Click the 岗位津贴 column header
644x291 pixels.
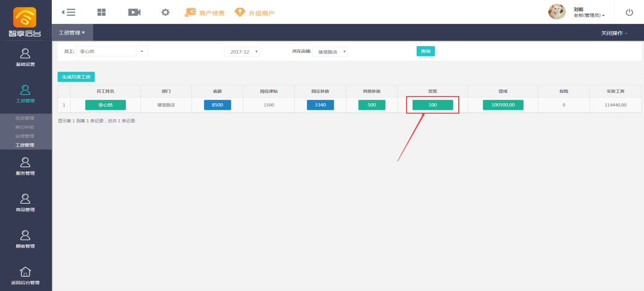pyautogui.click(x=269, y=91)
